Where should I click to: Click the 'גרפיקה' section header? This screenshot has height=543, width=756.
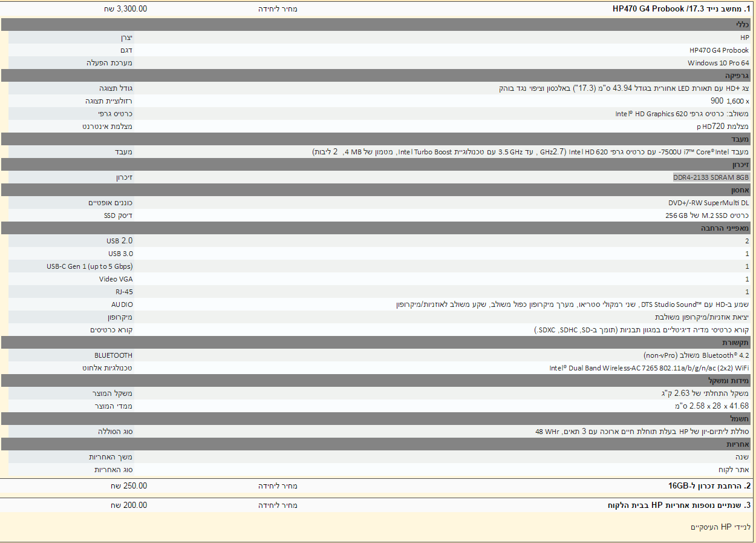376,75
